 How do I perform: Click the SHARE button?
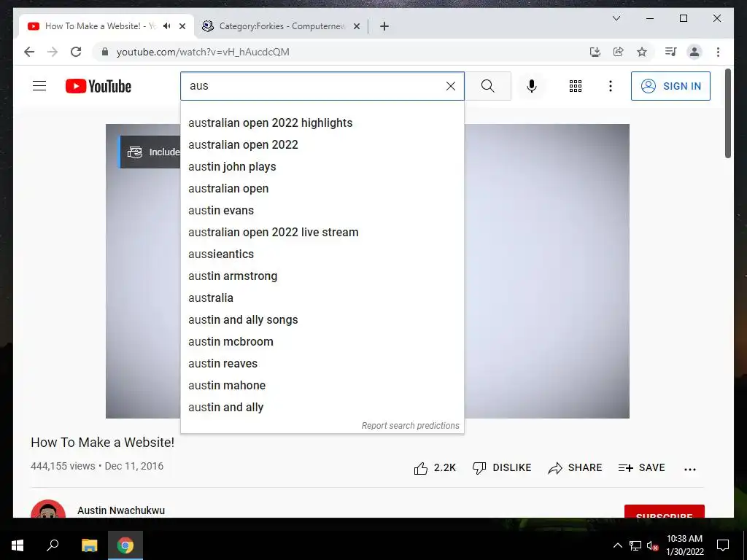pos(575,468)
